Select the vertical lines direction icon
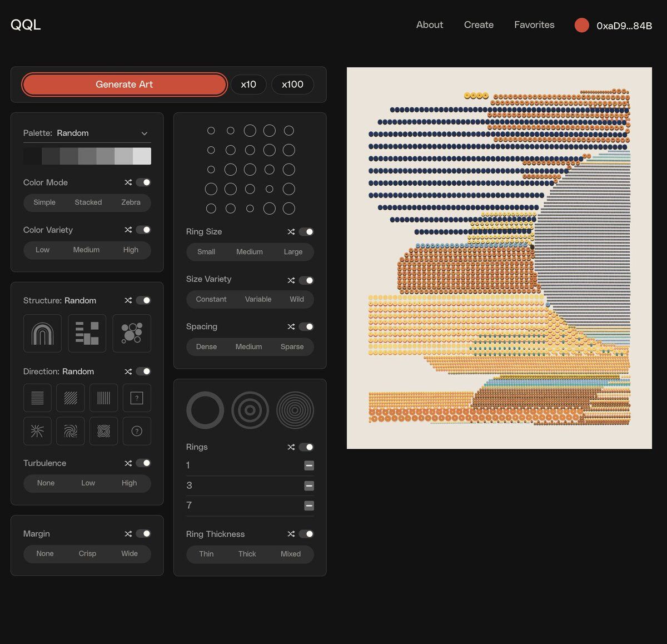This screenshot has height=644, width=667. tap(103, 398)
